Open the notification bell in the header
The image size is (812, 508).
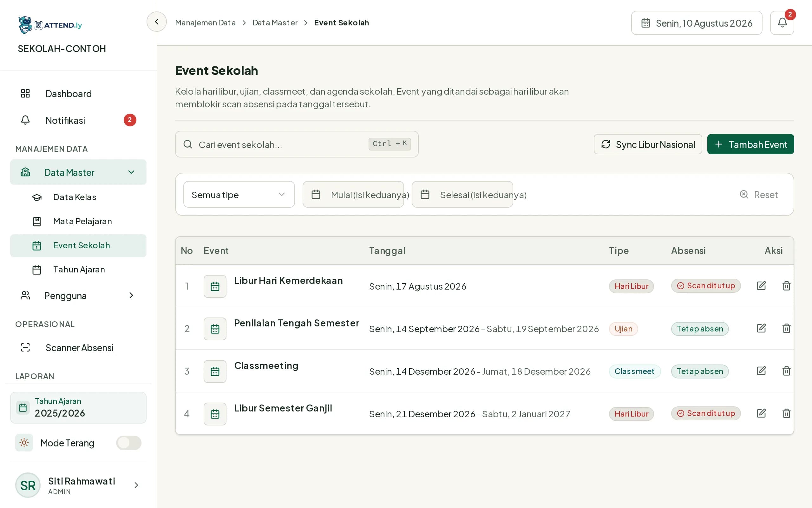point(782,23)
